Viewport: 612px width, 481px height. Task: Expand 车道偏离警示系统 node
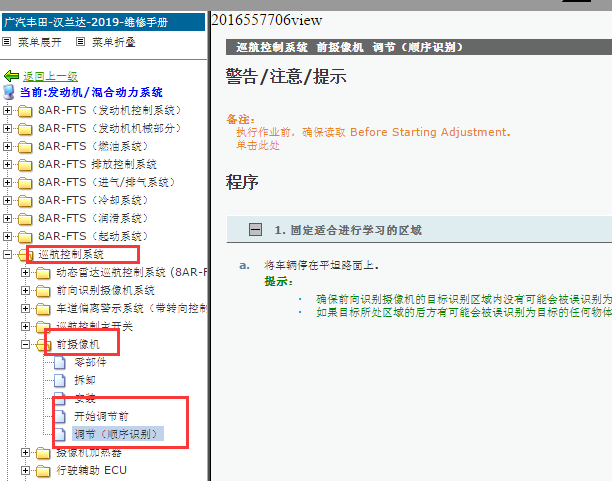click(x=25, y=308)
